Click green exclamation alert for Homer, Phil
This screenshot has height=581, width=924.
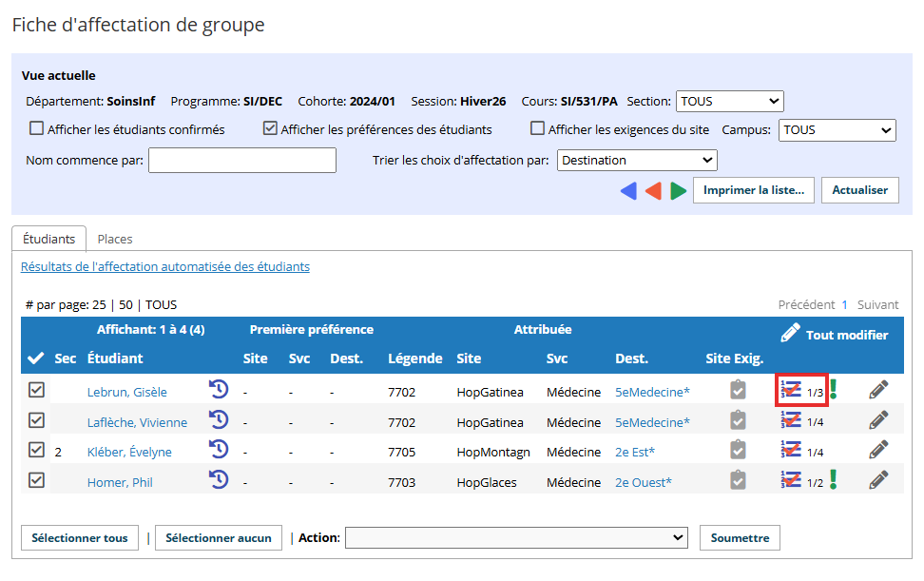pos(834,479)
